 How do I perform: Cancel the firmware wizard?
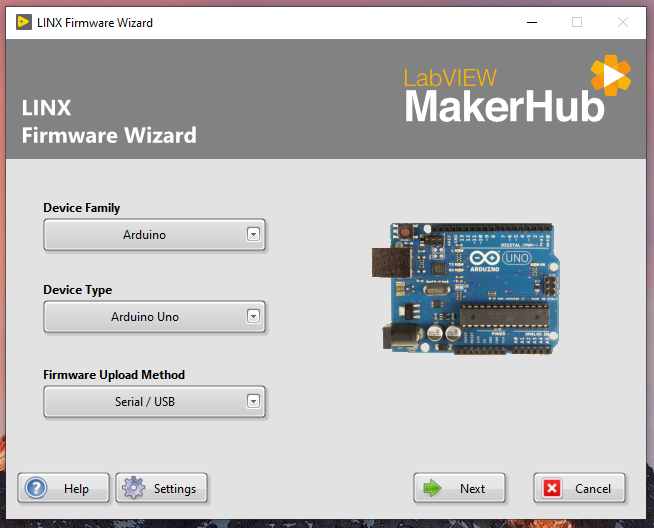click(x=579, y=488)
